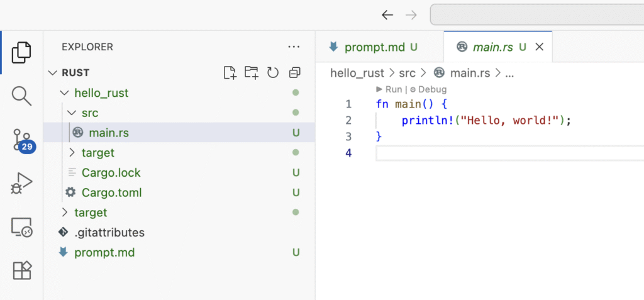The height and width of the screenshot is (300, 644).
Task: Collapse the RUST root section
Action: pos(53,73)
